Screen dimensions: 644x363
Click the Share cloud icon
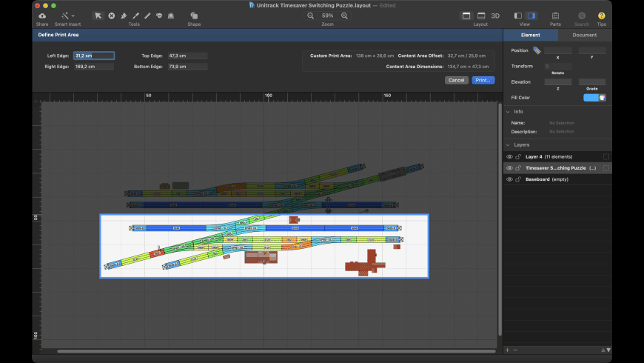(x=42, y=16)
